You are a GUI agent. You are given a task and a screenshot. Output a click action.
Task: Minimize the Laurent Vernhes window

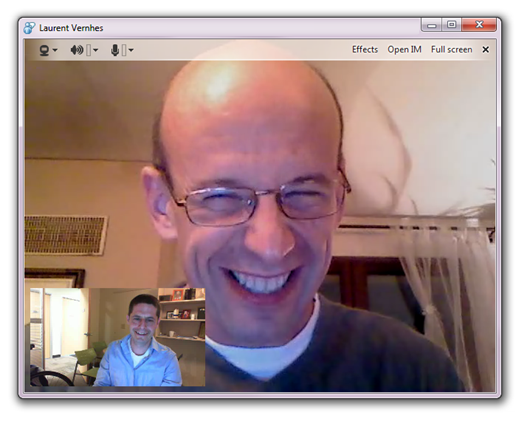432,25
